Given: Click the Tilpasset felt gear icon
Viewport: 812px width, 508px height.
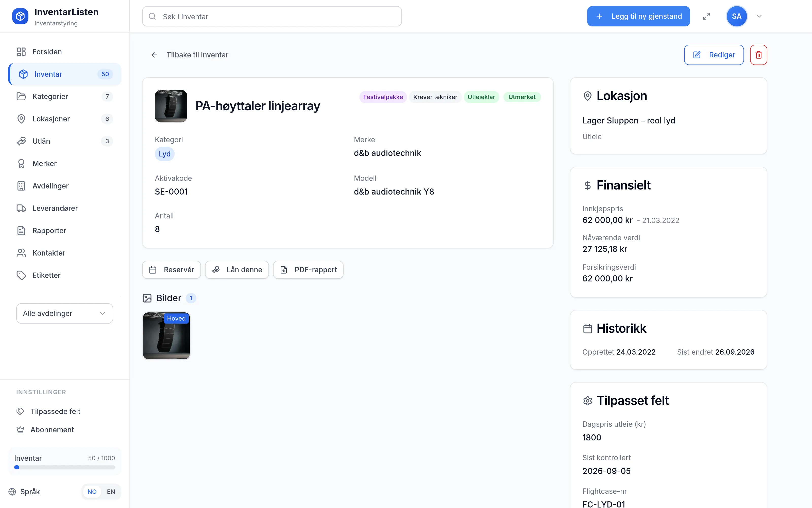Looking at the screenshot, I should (x=587, y=401).
